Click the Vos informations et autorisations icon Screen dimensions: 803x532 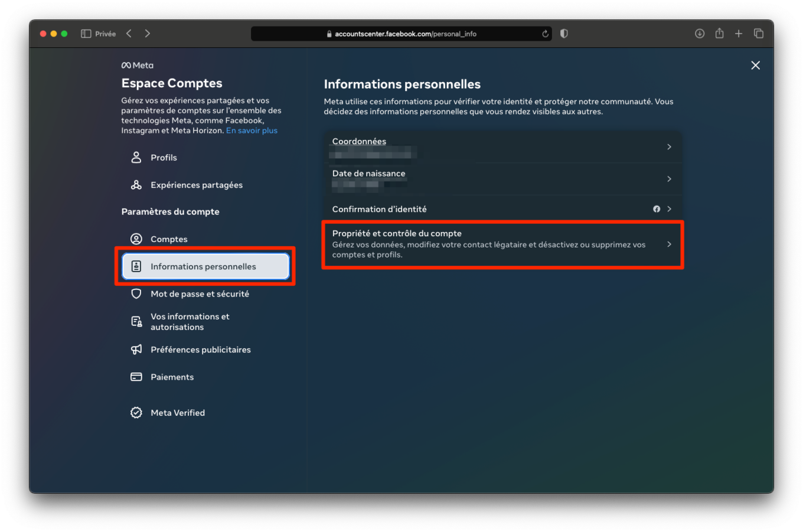tap(136, 322)
